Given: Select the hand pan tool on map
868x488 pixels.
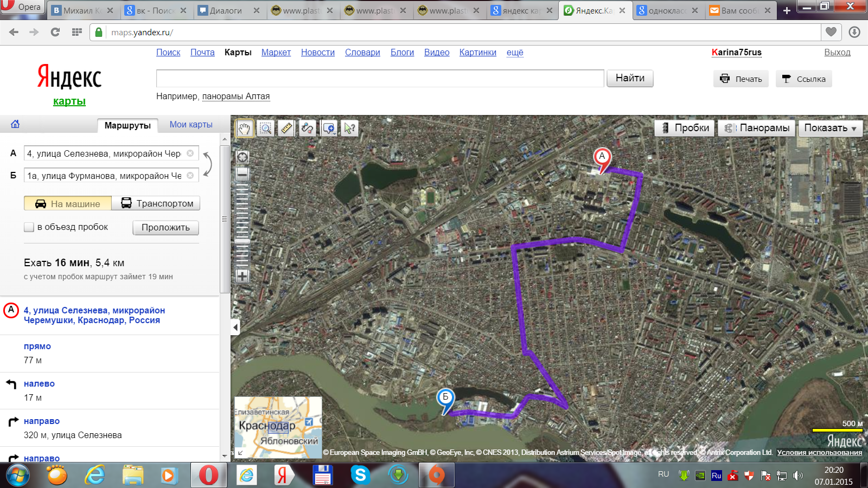Looking at the screenshot, I should (x=244, y=129).
